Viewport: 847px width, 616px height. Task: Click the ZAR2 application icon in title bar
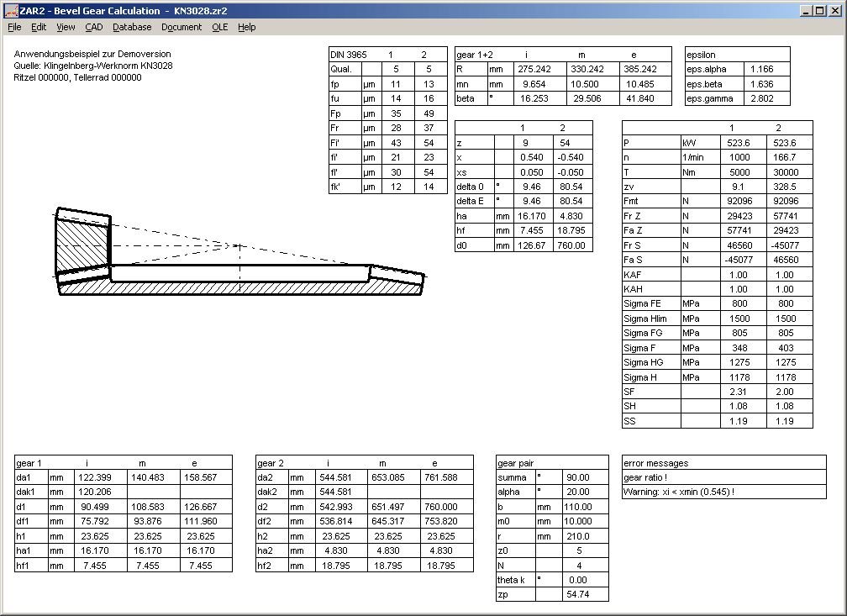coord(10,10)
